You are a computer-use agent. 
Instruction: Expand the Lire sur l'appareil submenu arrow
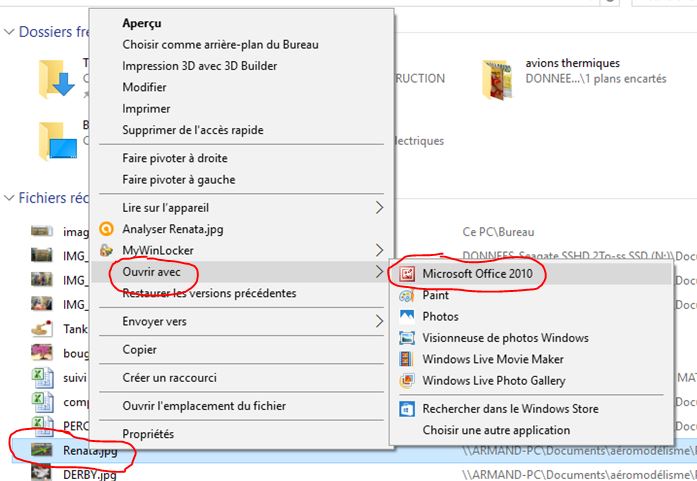379,208
